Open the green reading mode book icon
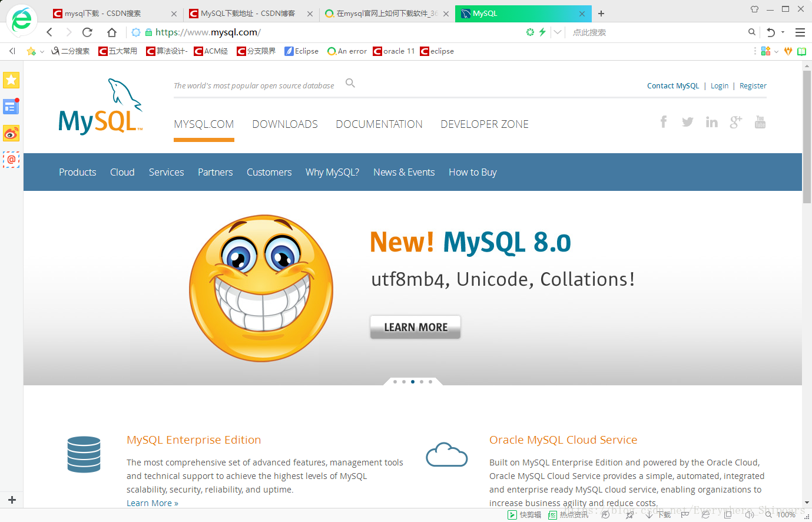The image size is (812, 522). pos(801,51)
